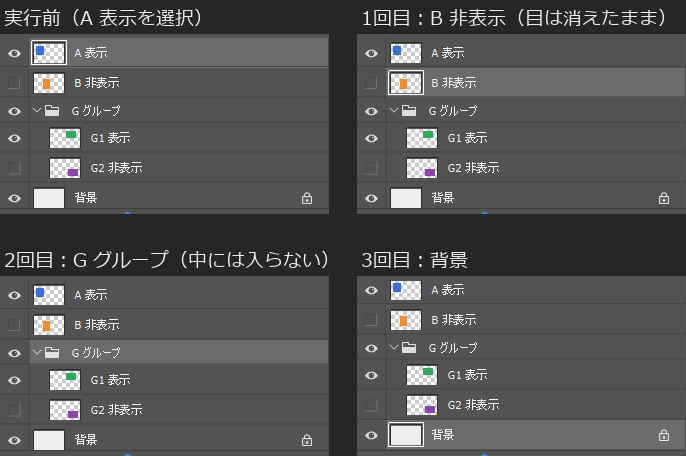
Task: Click the group folder icon in 2回目 panel
Action: click(52, 352)
